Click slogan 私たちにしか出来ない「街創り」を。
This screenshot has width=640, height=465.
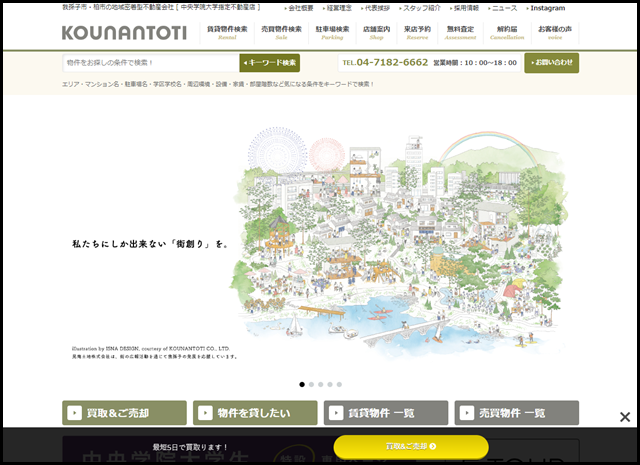[x=150, y=244]
